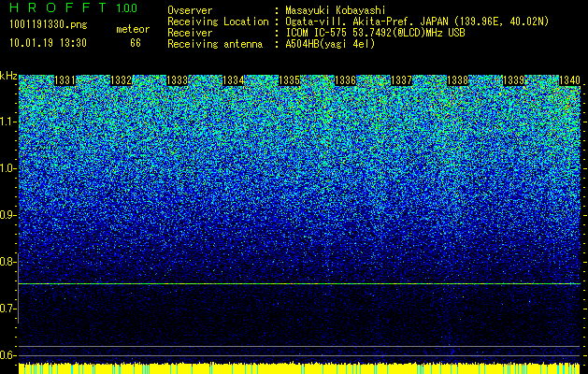Click the 0.6 kHz axis label
Viewport: 588px width, 374px height.
pyautogui.click(x=7, y=355)
